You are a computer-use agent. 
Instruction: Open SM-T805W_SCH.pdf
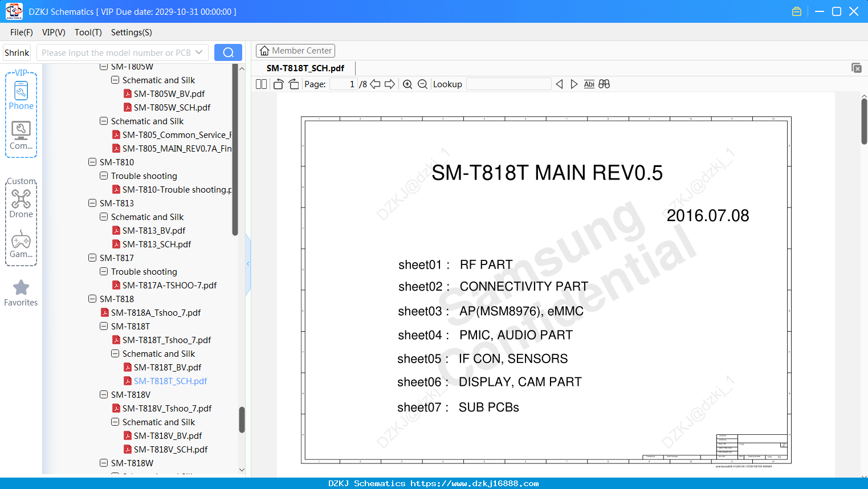pos(172,107)
